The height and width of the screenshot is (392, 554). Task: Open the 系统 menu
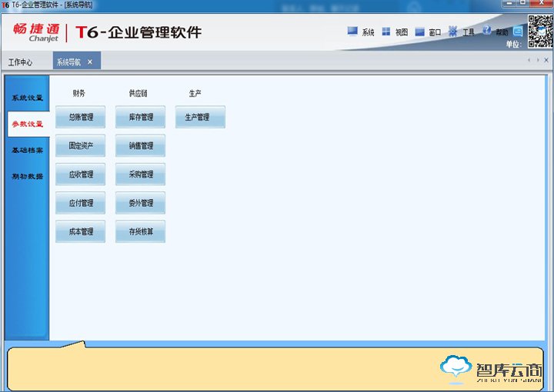[368, 32]
